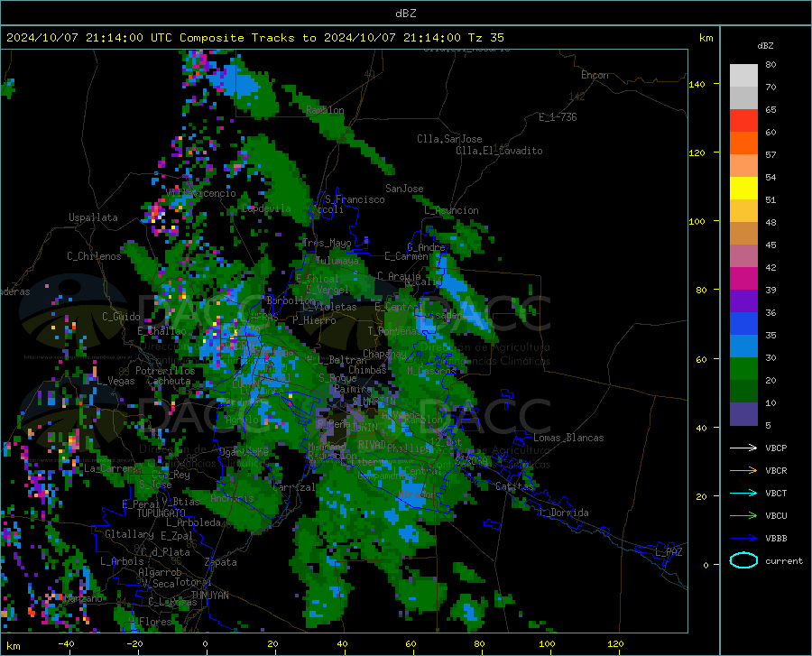Click the C_Guido place label
812x656 pixels.
pyautogui.click(x=121, y=317)
